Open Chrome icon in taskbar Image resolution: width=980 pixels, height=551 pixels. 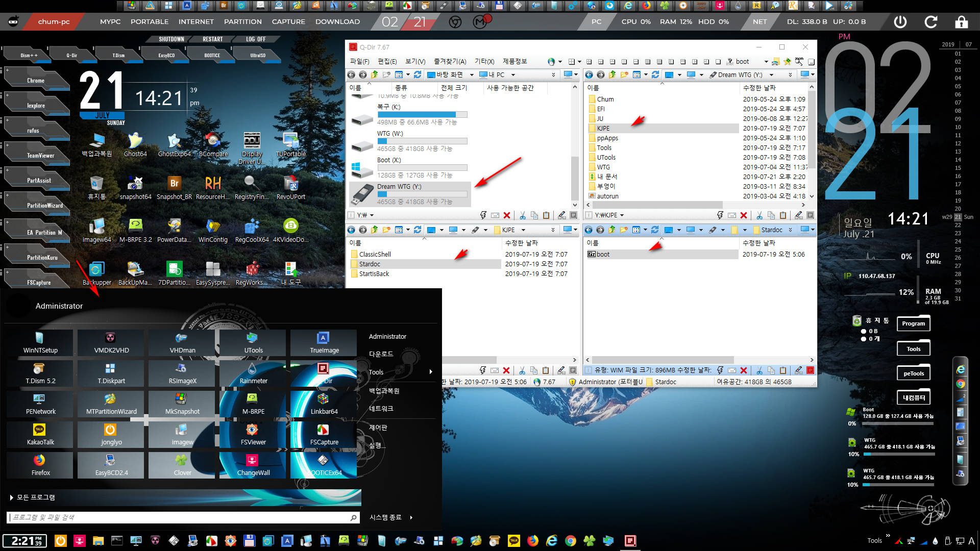pos(571,541)
